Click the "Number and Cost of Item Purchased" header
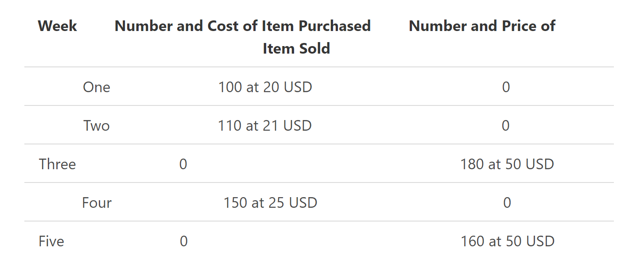 point(242,26)
